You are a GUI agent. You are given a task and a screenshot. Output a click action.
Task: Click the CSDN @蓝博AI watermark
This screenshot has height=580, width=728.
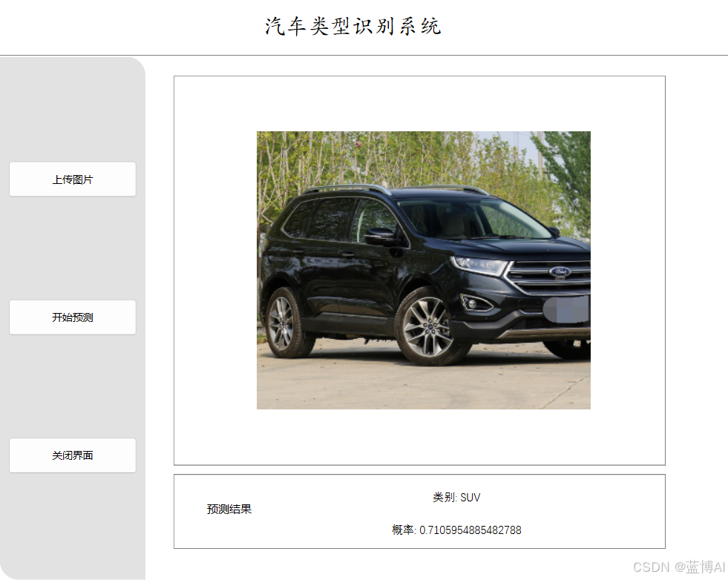pos(679,567)
